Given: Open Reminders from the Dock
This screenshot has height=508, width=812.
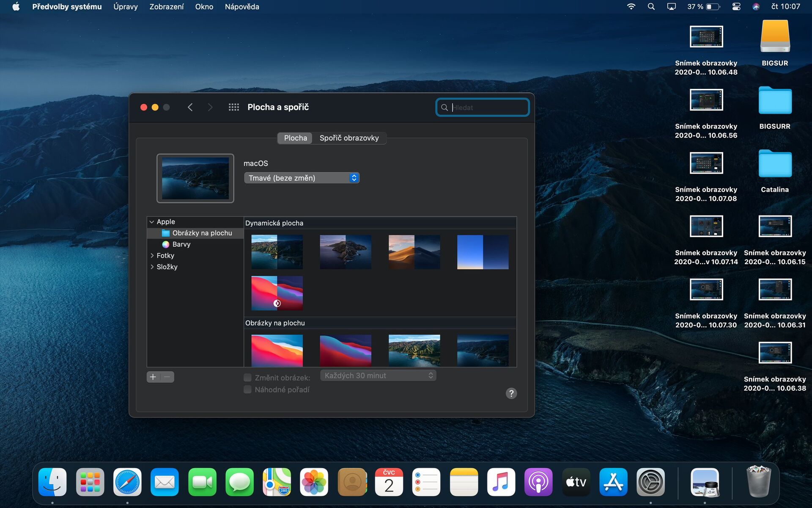Looking at the screenshot, I should [x=426, y=482].
